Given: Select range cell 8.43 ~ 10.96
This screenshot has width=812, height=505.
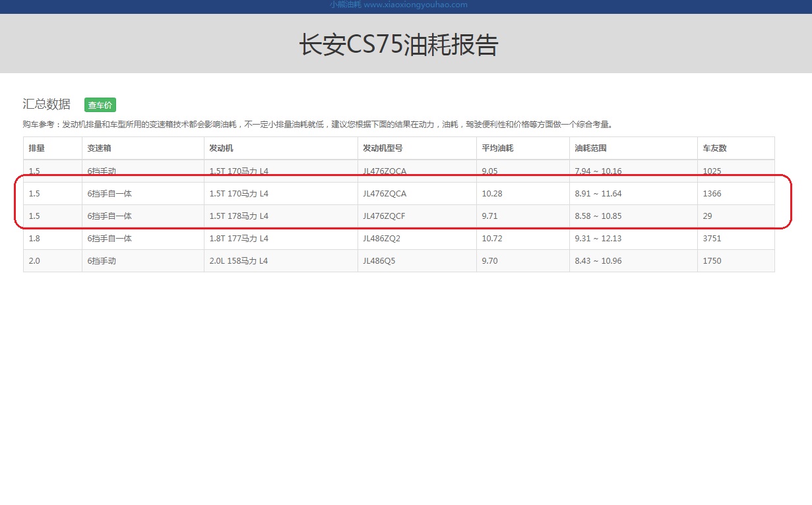Looking at the screenshot, I should (598, 261).
